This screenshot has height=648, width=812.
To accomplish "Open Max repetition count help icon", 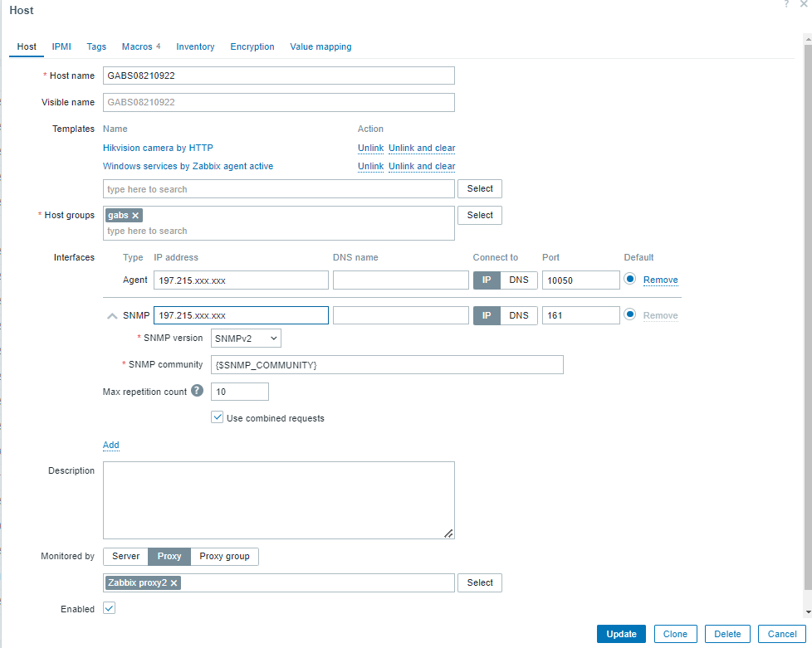I will click(197, 391).
